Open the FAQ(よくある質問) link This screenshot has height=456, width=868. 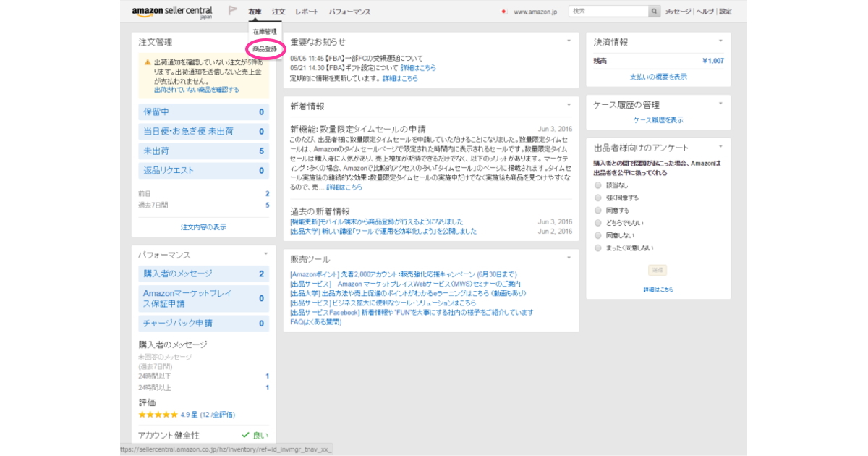tap(315, 322)
